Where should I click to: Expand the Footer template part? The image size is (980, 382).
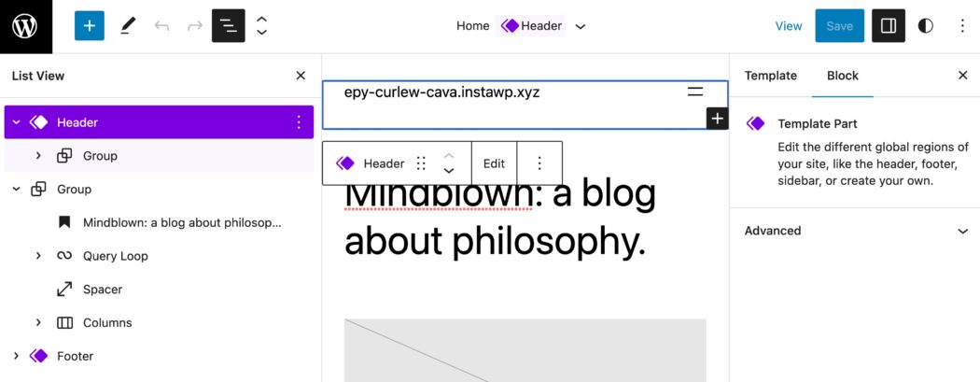[17, 356]
